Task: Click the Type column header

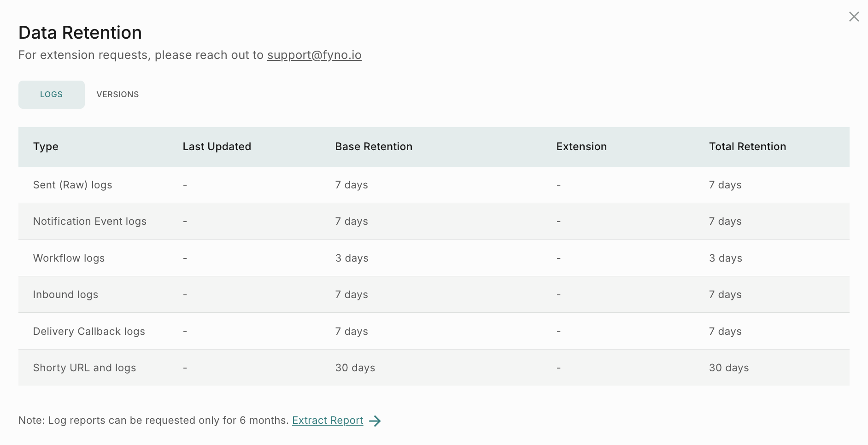Action: [46, 146]
